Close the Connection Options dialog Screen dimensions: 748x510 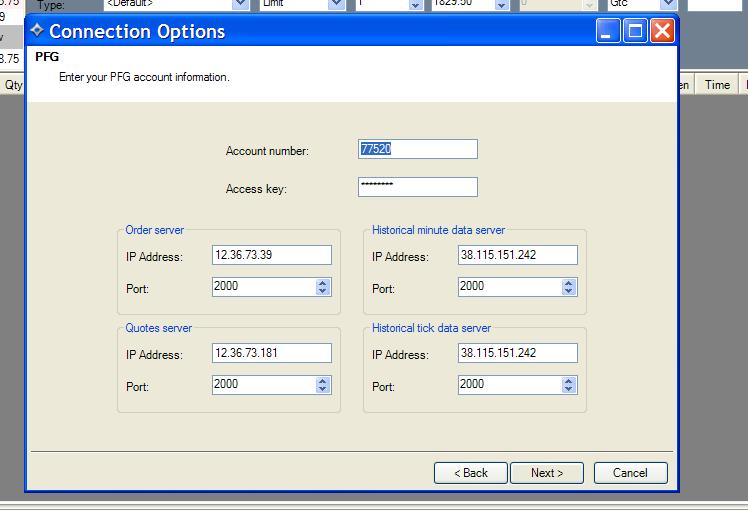pos(661,31)
